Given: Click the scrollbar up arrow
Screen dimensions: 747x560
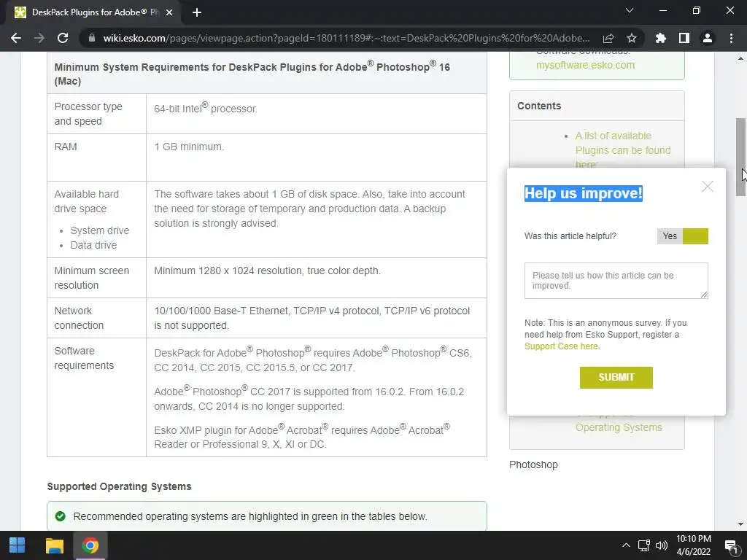Looking at the screenshot, I should point(740,58).
